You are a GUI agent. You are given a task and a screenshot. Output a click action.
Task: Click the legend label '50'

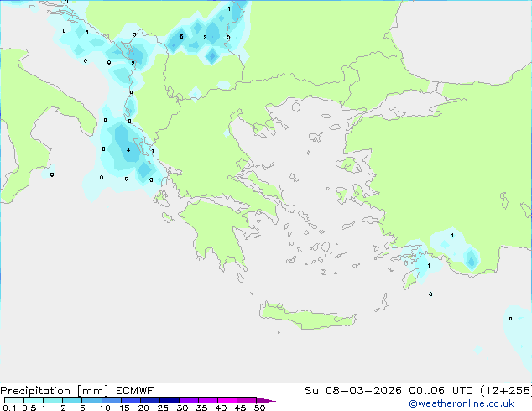pos(260,408)
